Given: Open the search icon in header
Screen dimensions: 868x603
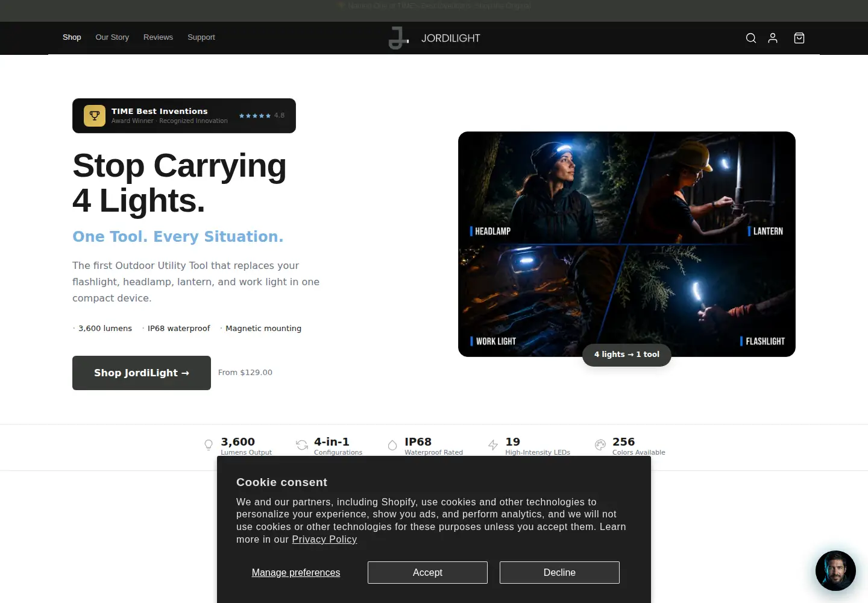Looking at the screenshot, I should point(751,38).
